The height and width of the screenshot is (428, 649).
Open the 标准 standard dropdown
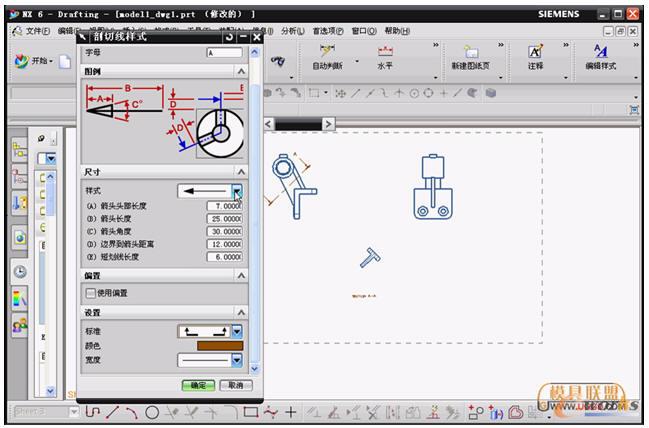[x=237, y=331]
